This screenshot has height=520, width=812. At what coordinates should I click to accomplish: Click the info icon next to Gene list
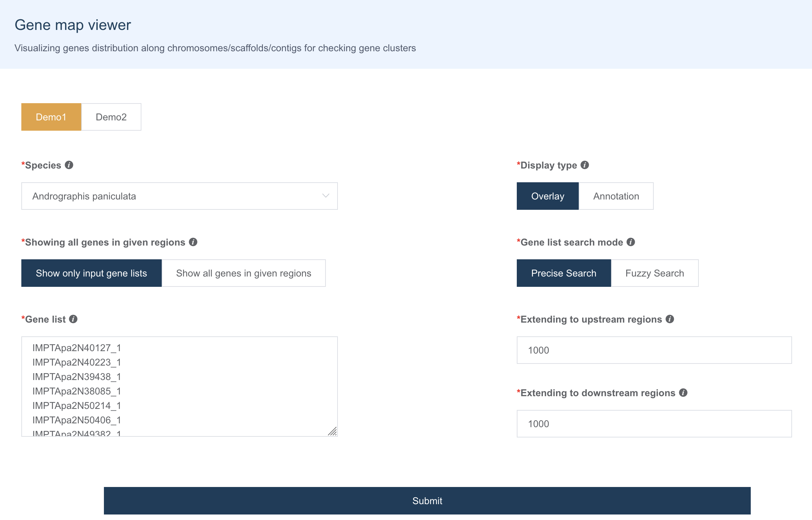coord(73,319)
